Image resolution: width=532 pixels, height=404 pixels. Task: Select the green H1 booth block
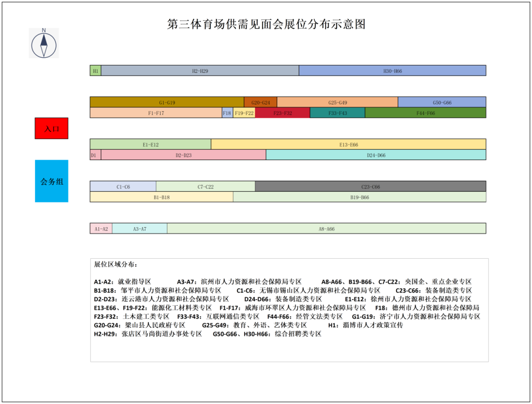pyautogui.click(x=96, y=71)
